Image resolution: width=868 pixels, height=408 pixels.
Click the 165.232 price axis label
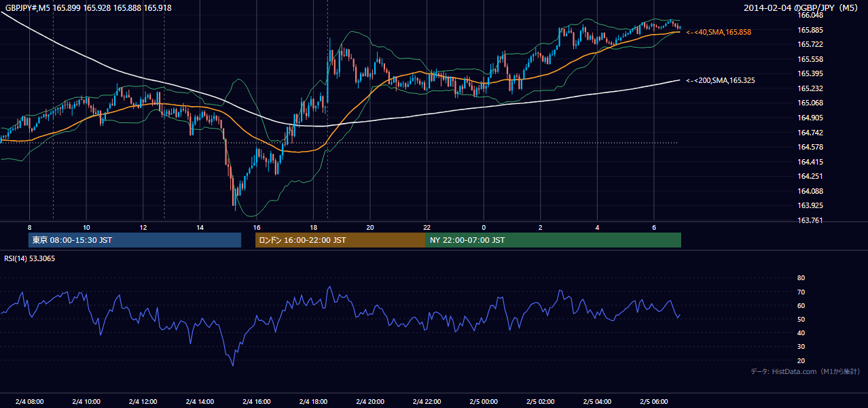pos(810,88)
